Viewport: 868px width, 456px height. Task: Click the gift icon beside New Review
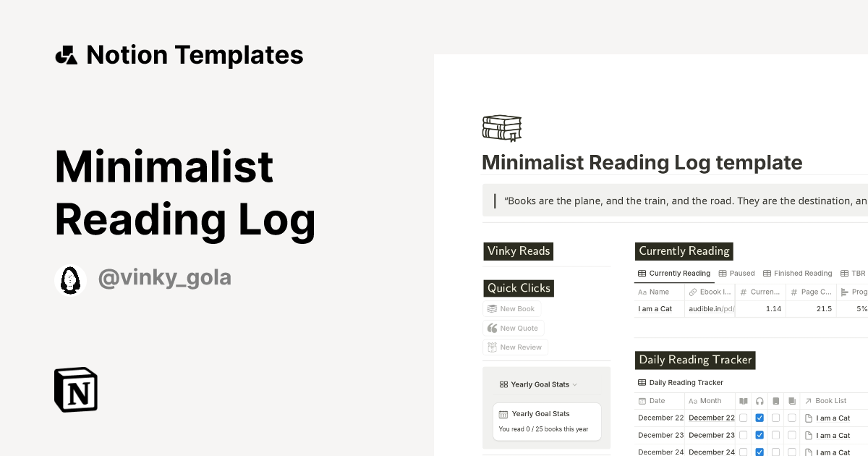[x=493, y=347]
